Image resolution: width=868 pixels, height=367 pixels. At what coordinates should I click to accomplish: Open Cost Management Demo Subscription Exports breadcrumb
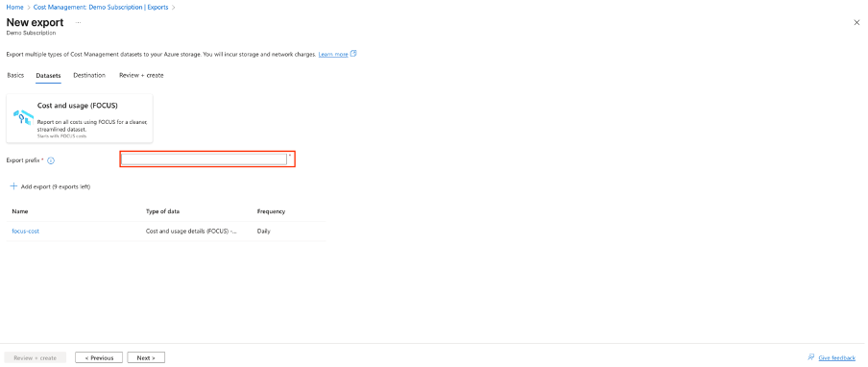101,7
